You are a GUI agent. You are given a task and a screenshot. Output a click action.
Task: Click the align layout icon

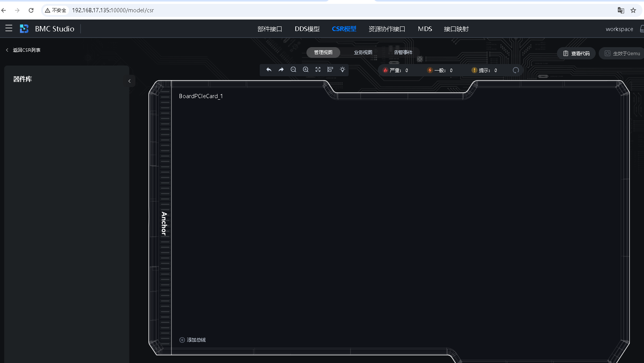point(330,70)
